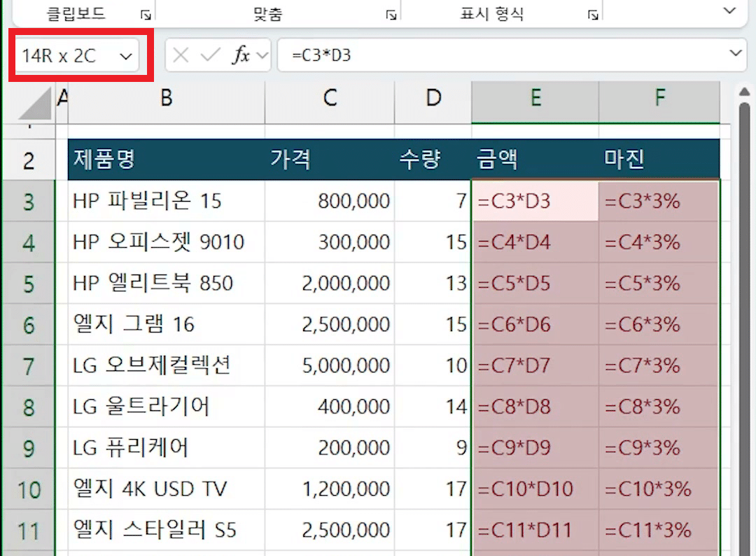756x556 pixels.
Task: Select formula cell =C4*3%
Action: (659, 242)
